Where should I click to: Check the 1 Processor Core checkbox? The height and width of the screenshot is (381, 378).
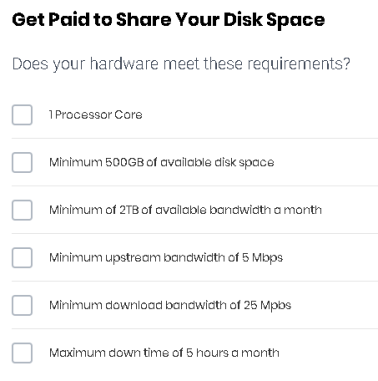coord(22,115)
